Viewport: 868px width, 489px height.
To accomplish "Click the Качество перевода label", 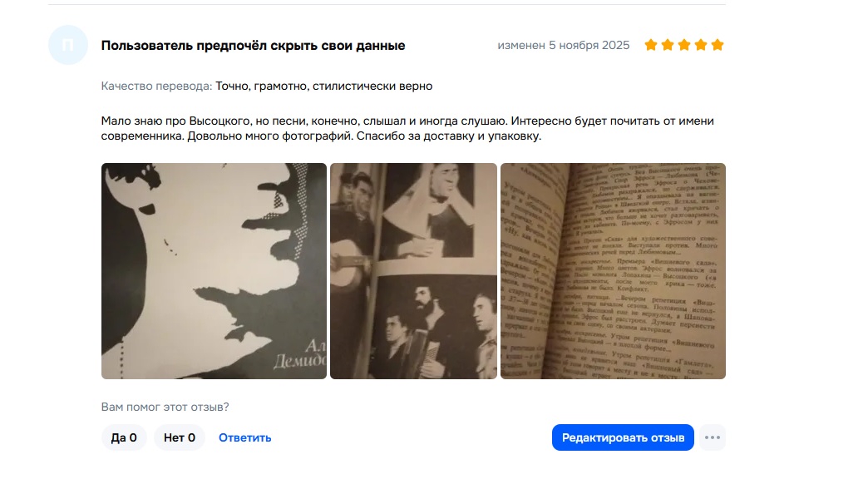I will coord(156,86).
